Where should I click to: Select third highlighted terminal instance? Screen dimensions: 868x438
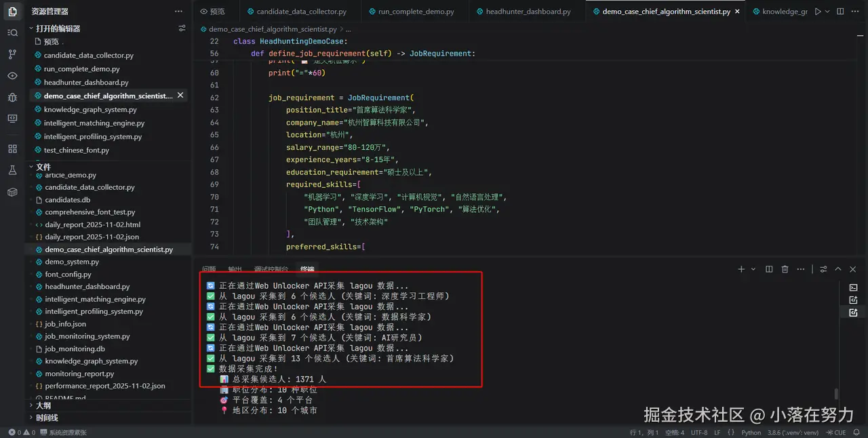pyautogui.click(x=853, y=313)
